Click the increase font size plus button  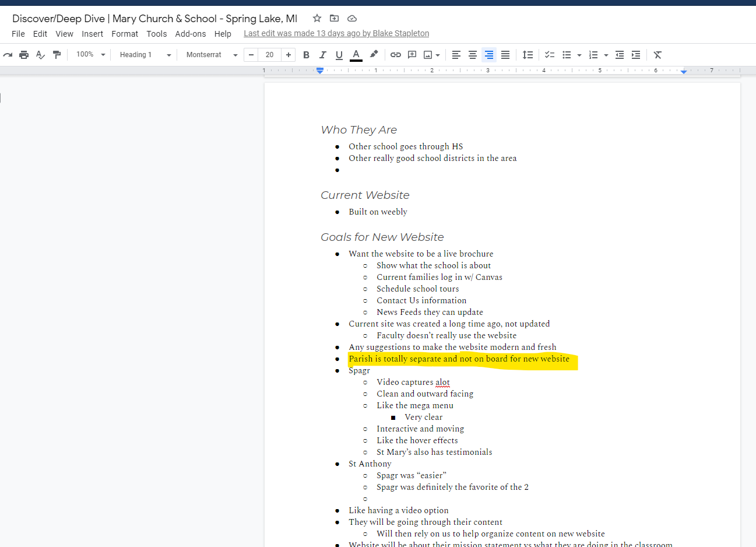click(289, 55)
